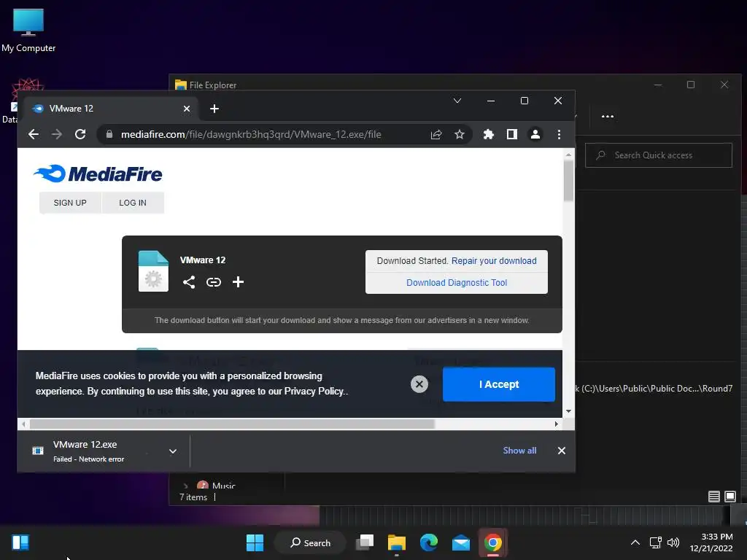Image resolution: width=747 pixels, height=560 pixels.
Task: Click Show all downloads link
Action: pyautogui.click(x=519, y=451)
